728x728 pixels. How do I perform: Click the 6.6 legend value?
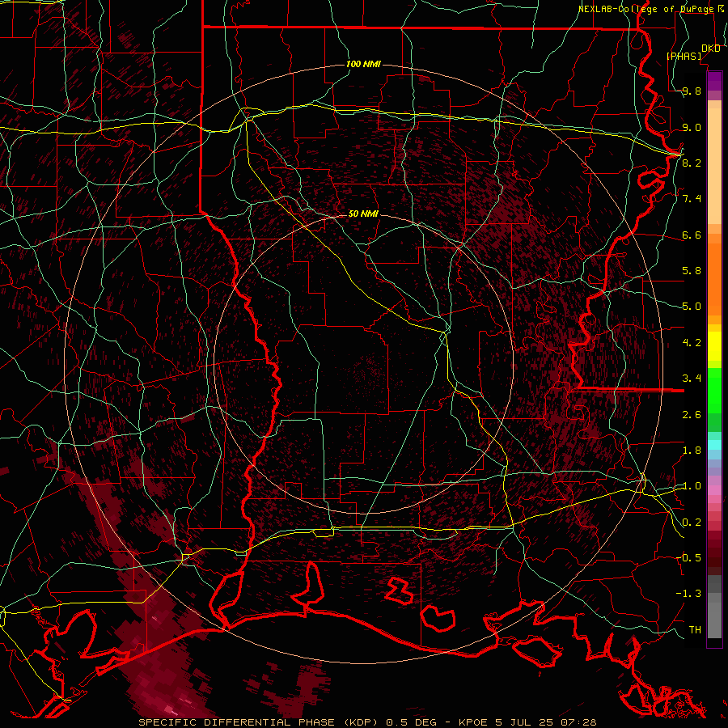click(692, 235)
